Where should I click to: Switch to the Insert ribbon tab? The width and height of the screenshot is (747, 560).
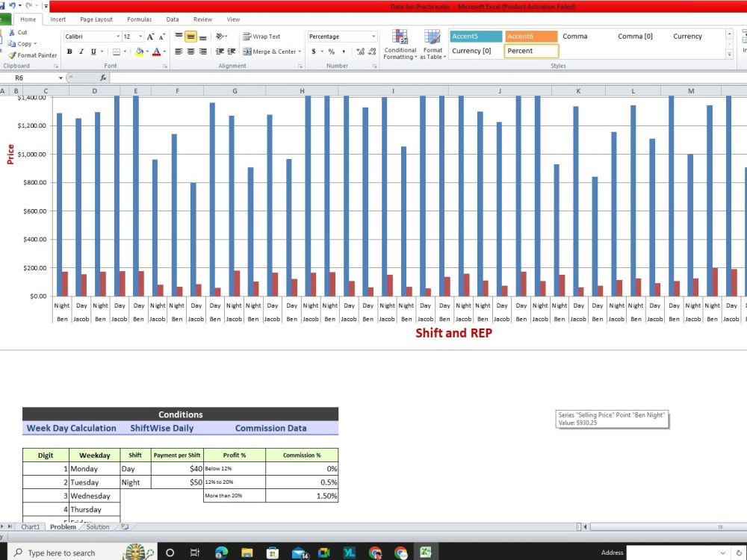[58, 19]
